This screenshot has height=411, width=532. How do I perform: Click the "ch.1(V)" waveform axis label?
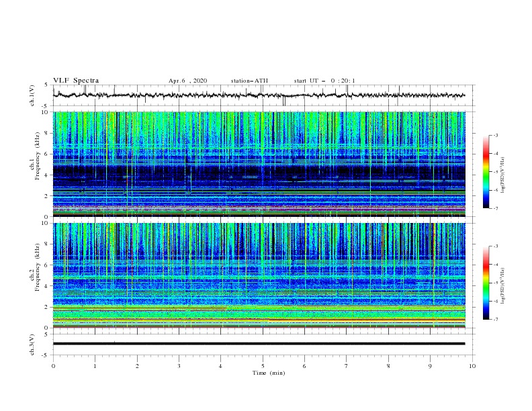(32, 95)
